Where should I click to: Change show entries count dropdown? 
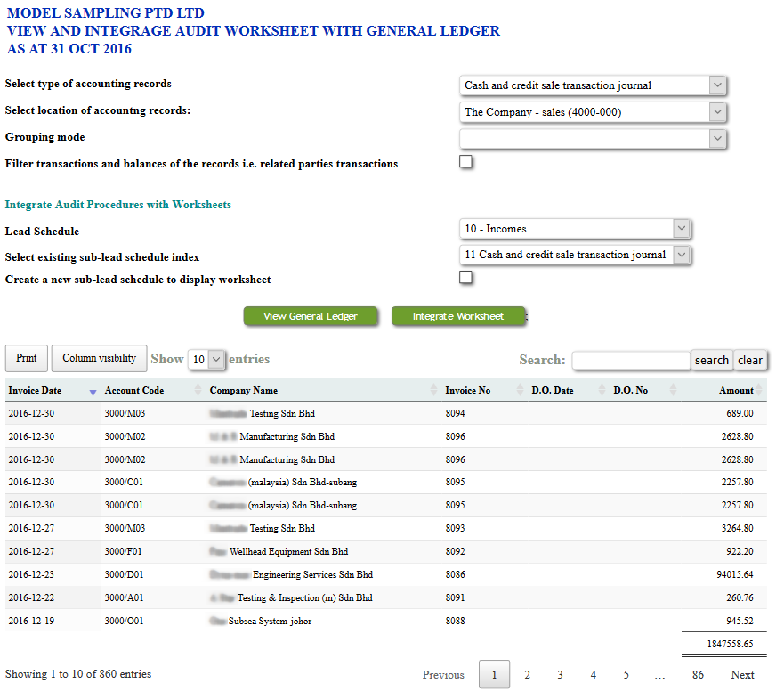pyautogui.click(x=206, y=360)
